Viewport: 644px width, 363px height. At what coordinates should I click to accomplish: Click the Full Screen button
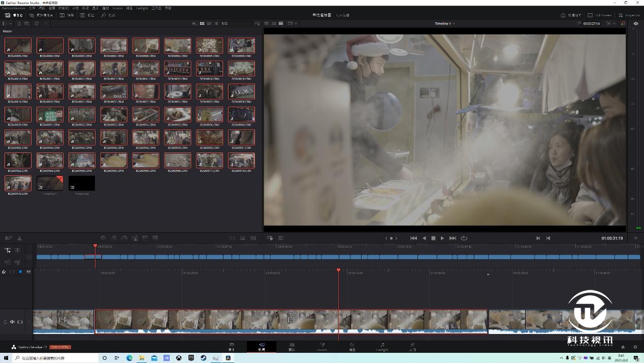click(600, 15)
